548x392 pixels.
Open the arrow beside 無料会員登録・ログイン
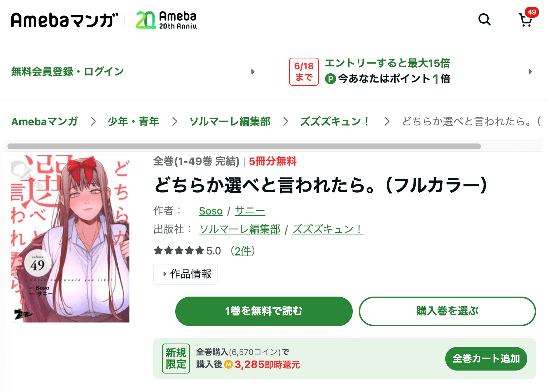click(x=253, y=72)
